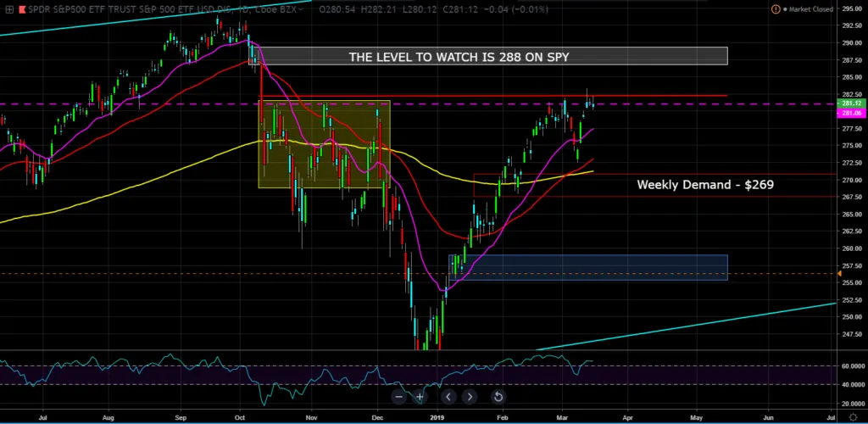Click the Oct label on time axis
The height and width of the screenshot is (424, 868).
(240, 417)
